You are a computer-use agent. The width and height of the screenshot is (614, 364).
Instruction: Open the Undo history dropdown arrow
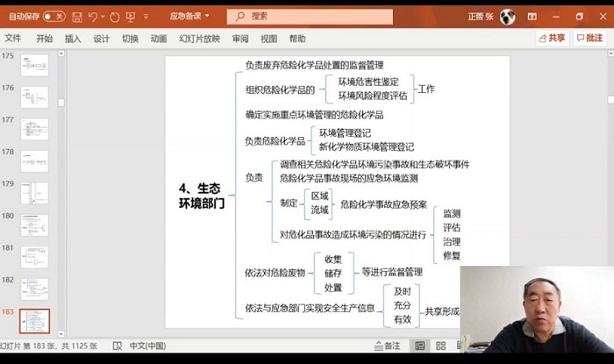tap(103, 16)
